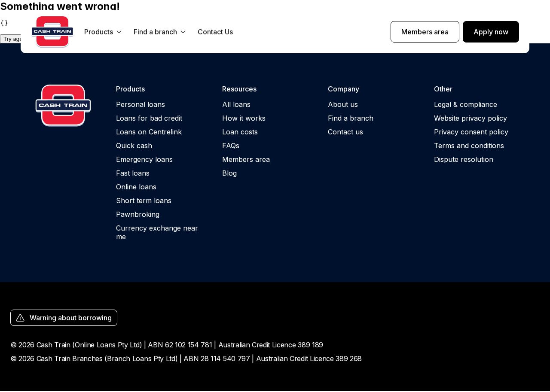
Task: Go to Quick cash link
Action: [134, 146]
